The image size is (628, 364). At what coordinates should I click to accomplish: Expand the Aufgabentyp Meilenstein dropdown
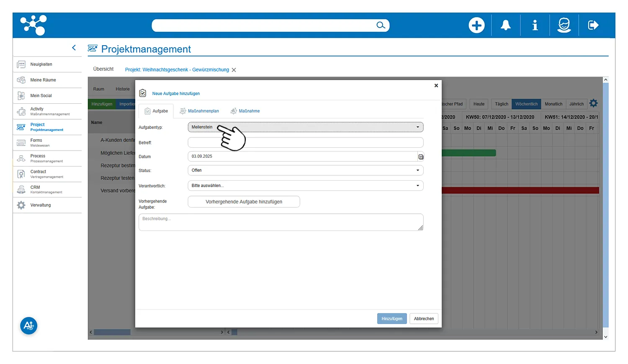pos(306,127)
